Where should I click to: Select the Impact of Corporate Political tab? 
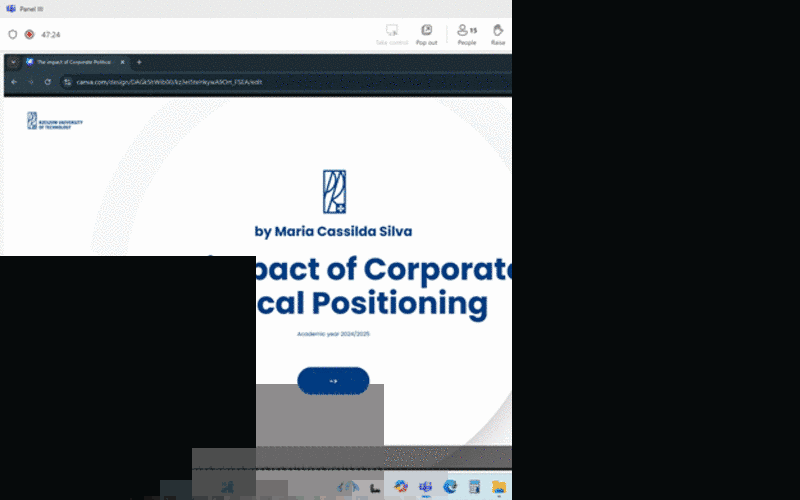(75, 62)
